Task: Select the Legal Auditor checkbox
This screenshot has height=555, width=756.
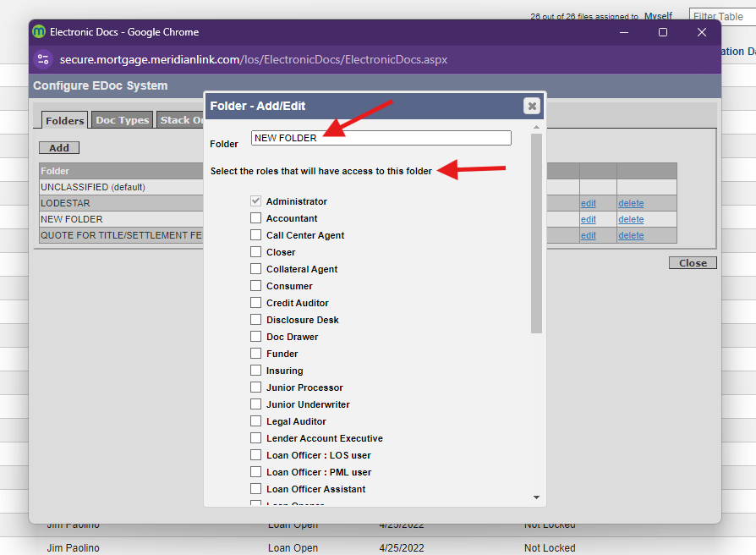Action: coord(255,421)
